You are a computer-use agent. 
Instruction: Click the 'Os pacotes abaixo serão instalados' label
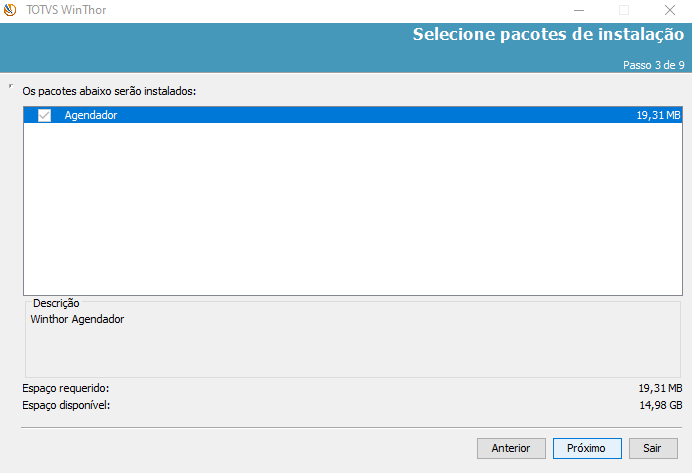tap(109, 91)
